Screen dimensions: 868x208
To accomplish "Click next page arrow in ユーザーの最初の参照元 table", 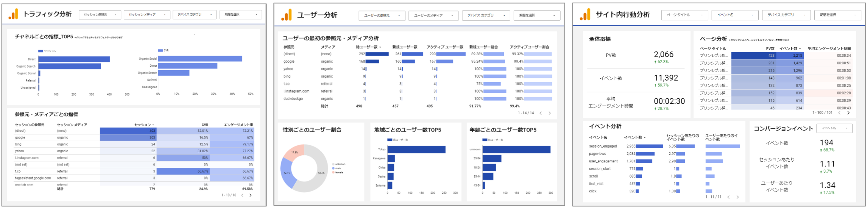I will coord(550,113).
